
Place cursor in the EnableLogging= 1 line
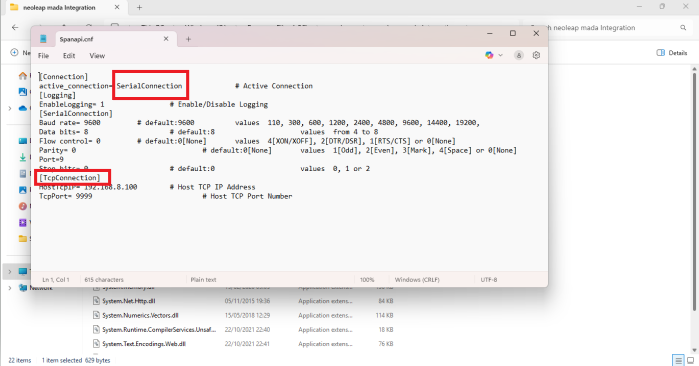72,104
